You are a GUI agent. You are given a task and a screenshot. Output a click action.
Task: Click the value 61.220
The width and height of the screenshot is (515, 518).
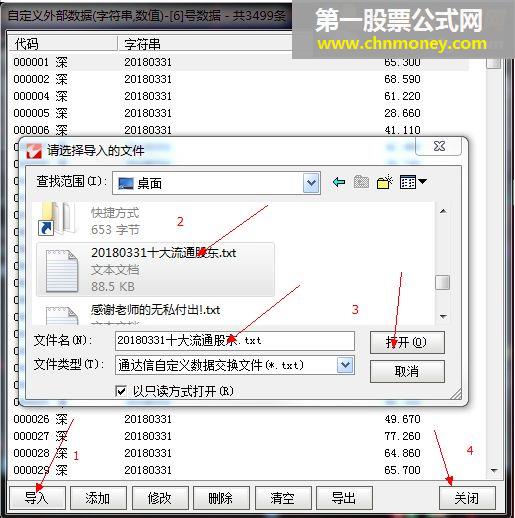click(x=402, y=96)
